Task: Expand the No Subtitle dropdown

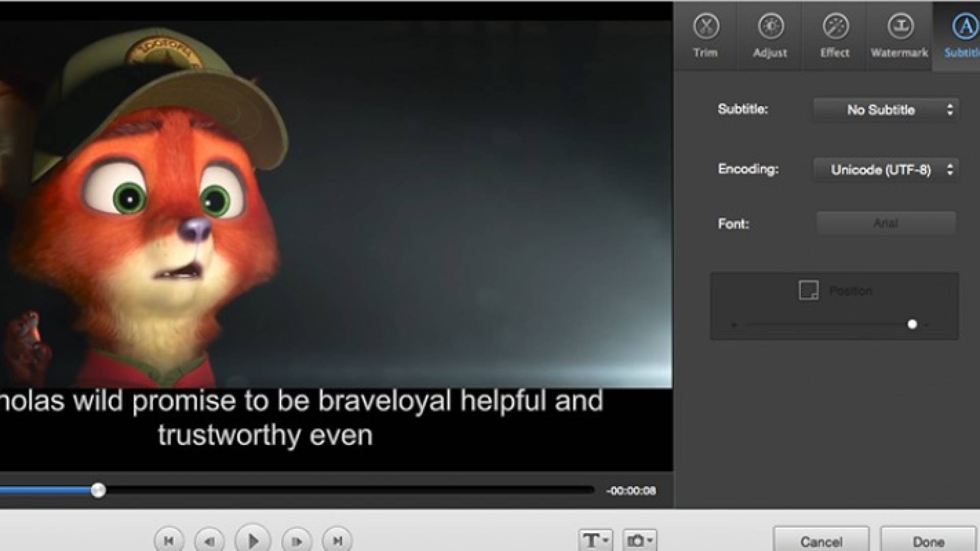Action: click(x=886, y=110)
